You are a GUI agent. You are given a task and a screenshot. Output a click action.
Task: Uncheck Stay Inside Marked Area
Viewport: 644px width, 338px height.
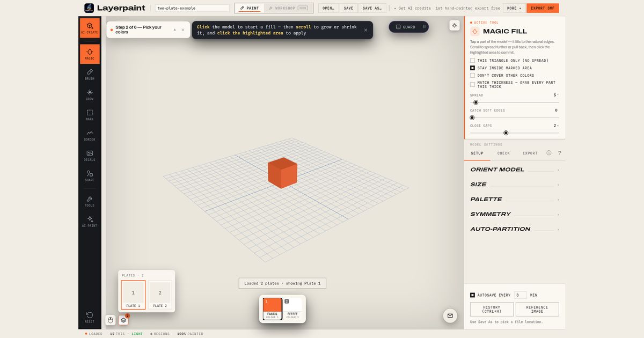point(472,68)
